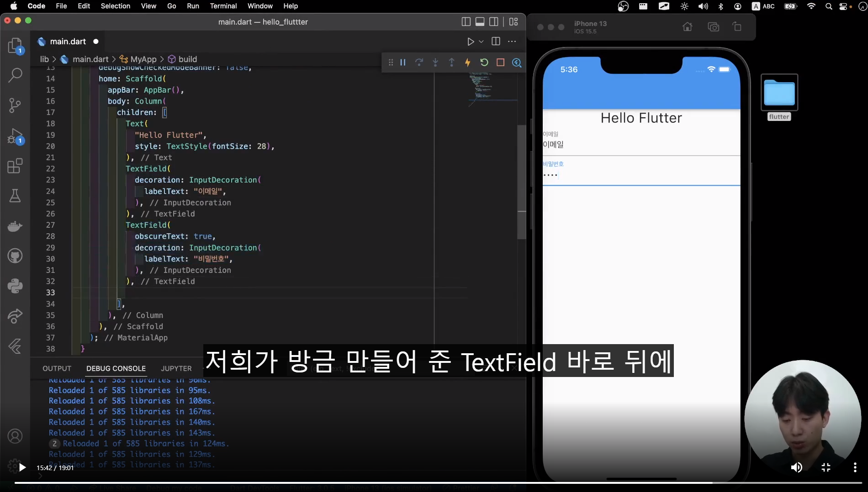Open macOS Spotlight search

[829, 6]
